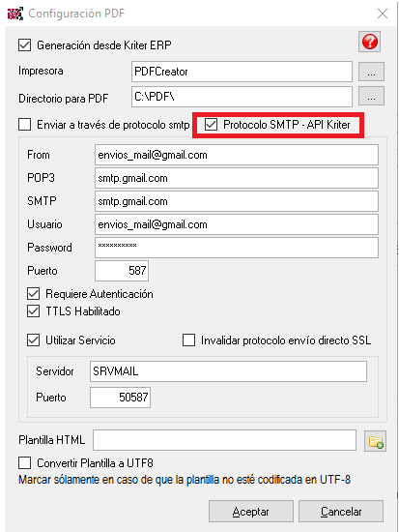Screen dimensions: 399x532
Task: Toggle Requiere Autenticación checkbox
Action: [33, 294]
